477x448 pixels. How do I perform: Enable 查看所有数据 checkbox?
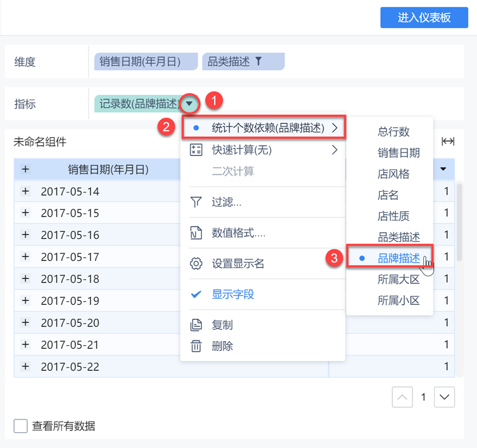tap(21, 426)
